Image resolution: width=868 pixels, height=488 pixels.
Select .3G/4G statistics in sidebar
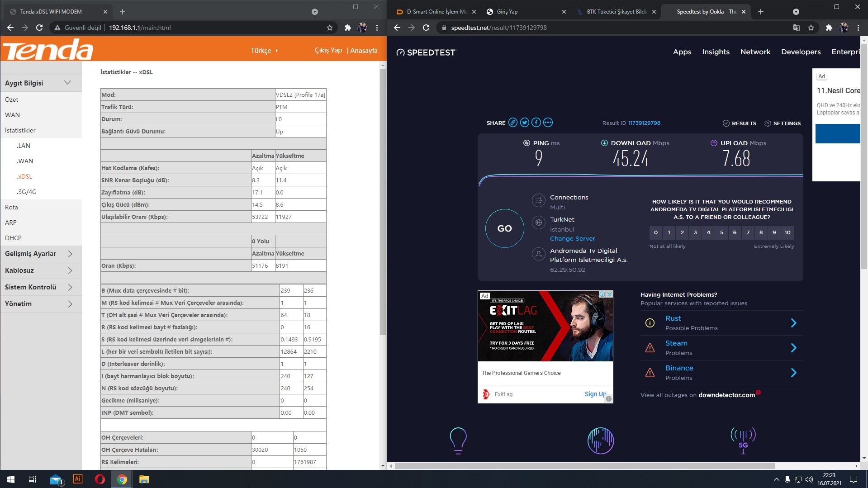click(x=26, y=192)
